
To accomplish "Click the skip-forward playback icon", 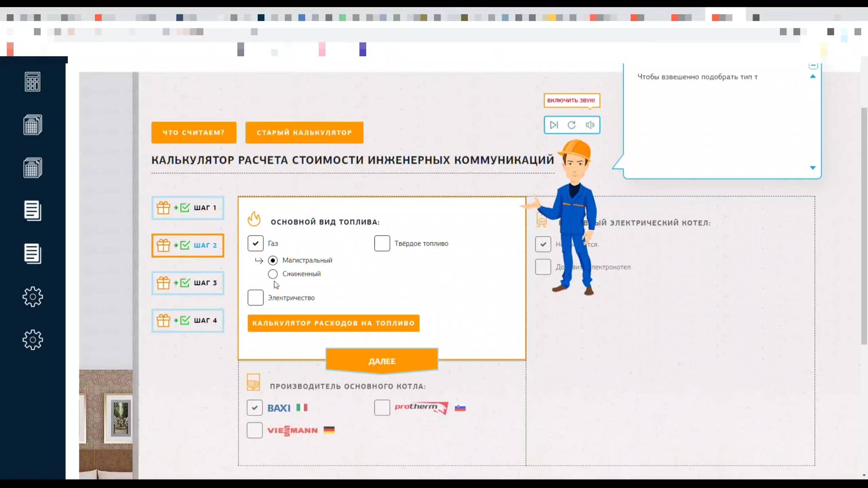I will click(x=554, y=125).
